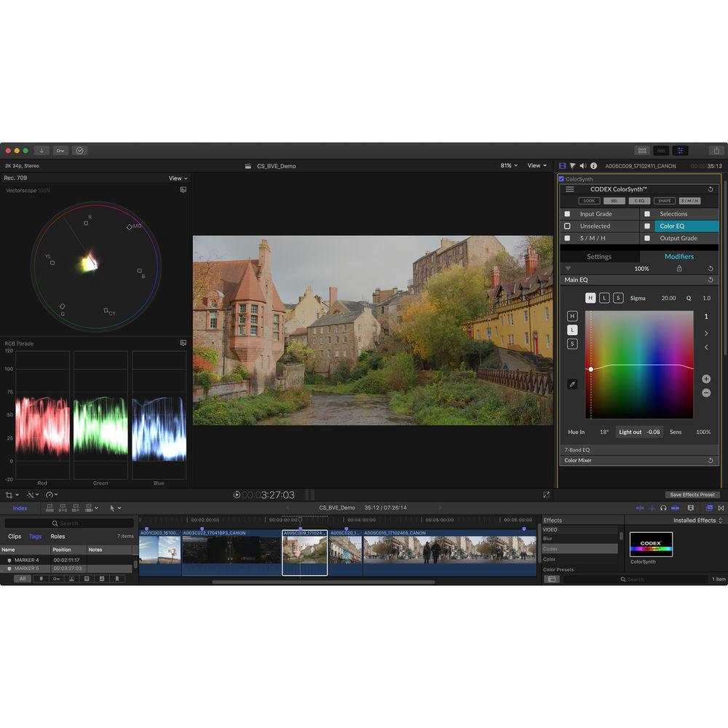Enable the Input Grade checkbox

[x=568, y=214]
